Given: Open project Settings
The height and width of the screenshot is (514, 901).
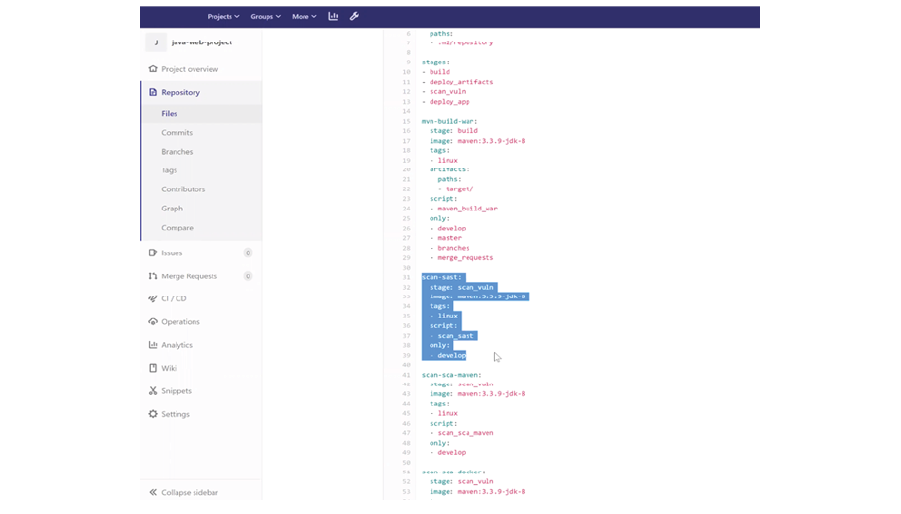Looking at the screenshot, I should (175, 414).
